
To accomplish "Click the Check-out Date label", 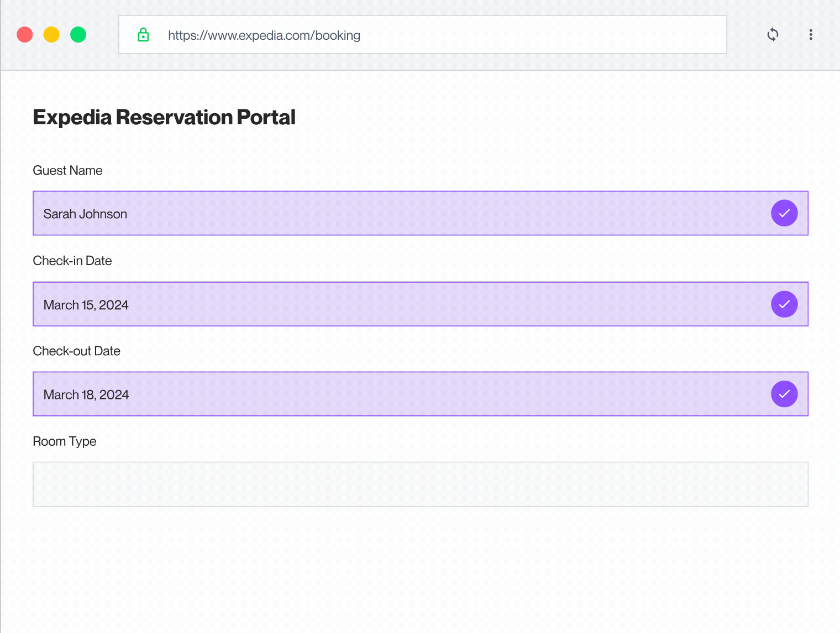I will pos(77,351).
